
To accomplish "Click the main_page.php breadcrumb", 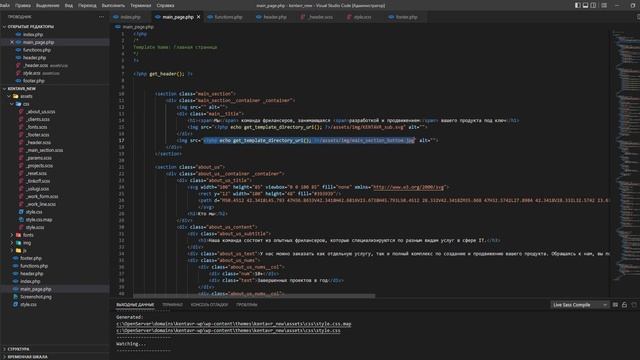I will tap(138, 27).
